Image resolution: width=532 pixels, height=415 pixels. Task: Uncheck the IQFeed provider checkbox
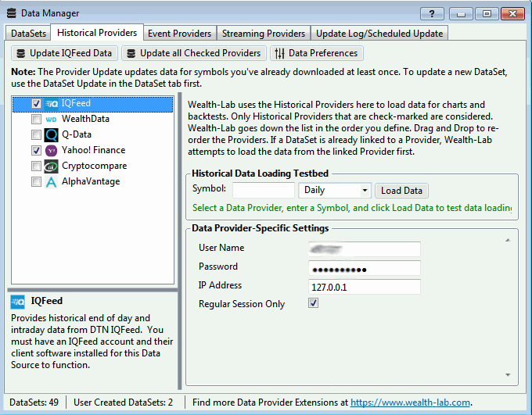point(36,104)
